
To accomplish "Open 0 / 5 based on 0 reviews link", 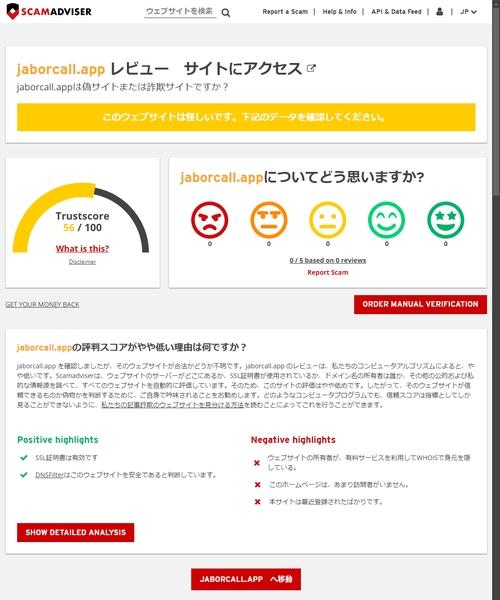I will (x=328, y=260).
